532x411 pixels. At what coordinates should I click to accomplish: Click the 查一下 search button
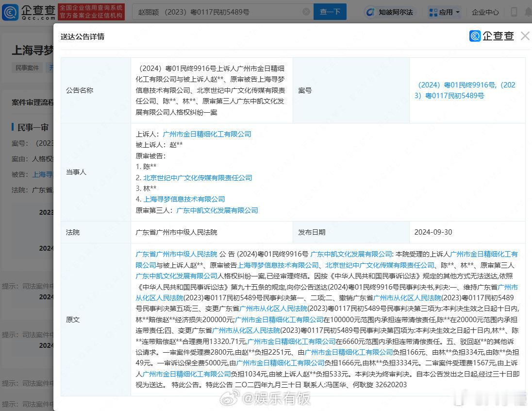(x=330, y=12)
